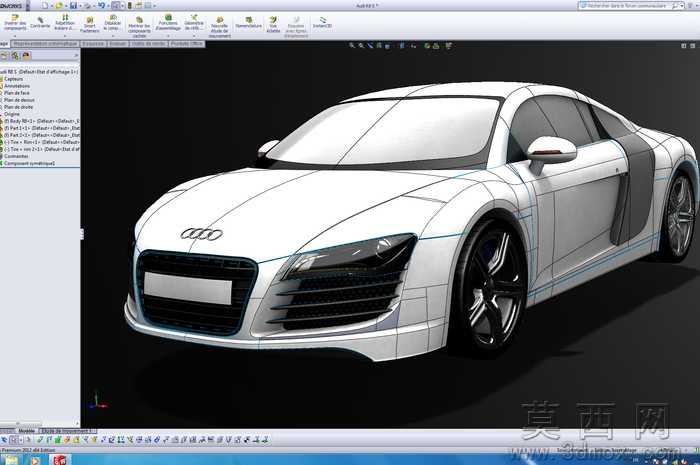Viewport: 700px width, 465px height.
Task: Open dropdown arrow under Répétition linéaire
Action: pos(65,36)
